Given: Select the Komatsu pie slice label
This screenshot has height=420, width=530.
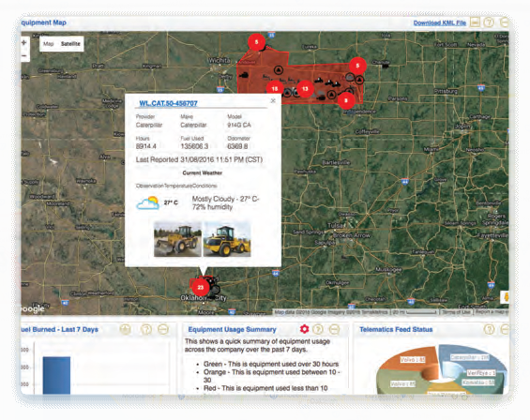Looking at the screenshot, I should coord(478,382).
